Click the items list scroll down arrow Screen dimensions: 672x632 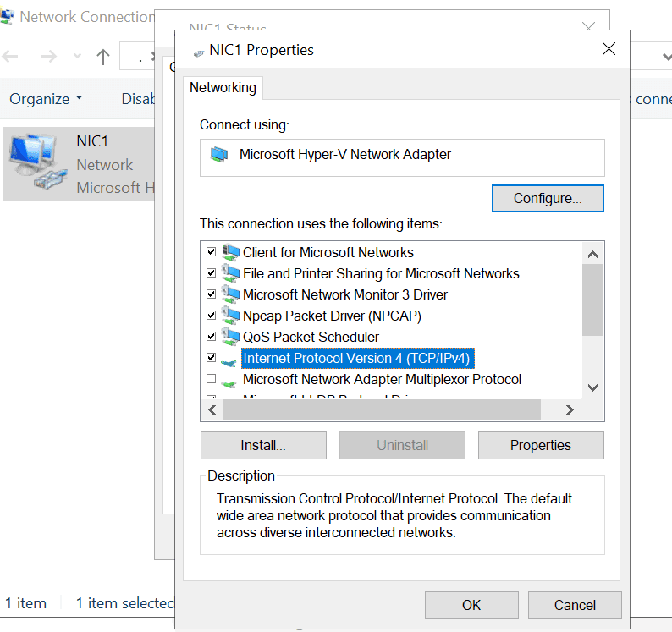[x=592, y=387]
